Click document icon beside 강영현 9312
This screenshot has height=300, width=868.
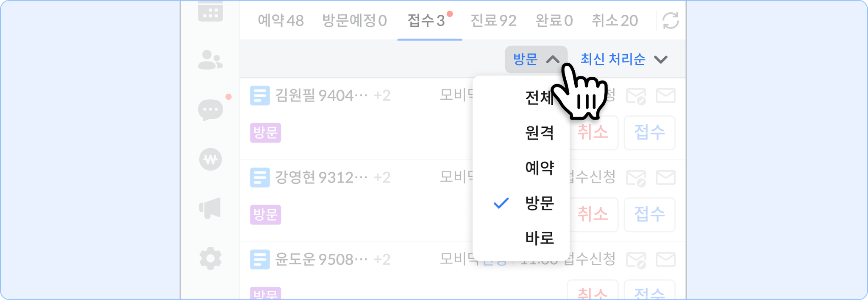(260, 177)
